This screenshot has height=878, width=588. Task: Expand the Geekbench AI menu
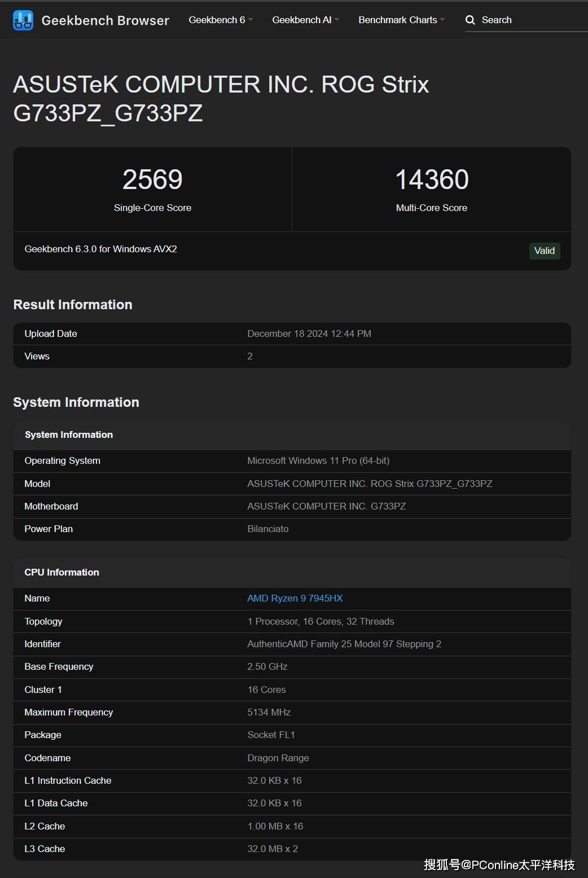(305, 20)
